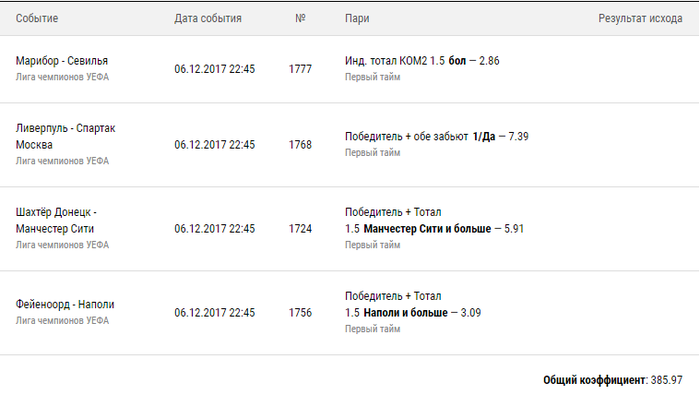Click the Пари column header
The height and width of the screenshot is (395, 700).
pos(357,18)
